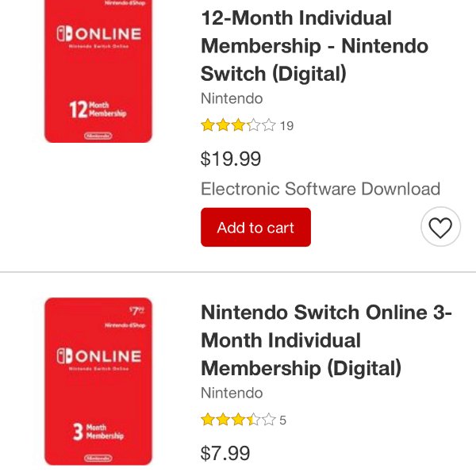Open Nintendo Switch Online 3-Month Membership title
476x476 pixels.
(x=327, y=340)
